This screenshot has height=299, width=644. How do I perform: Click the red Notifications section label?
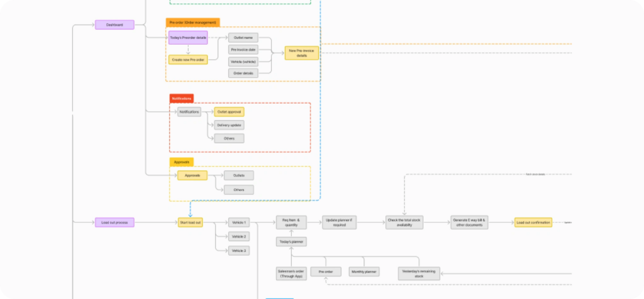coord(181,99)
